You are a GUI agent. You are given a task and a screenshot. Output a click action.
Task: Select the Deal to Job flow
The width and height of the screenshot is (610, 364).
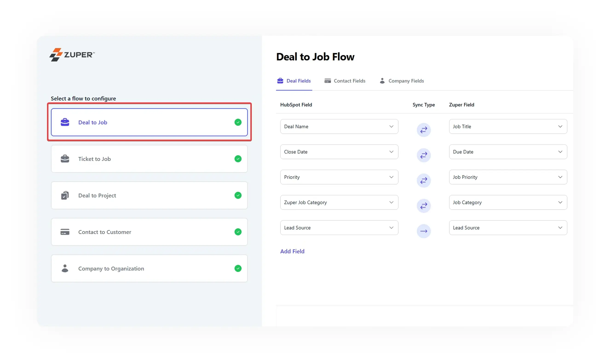coord(149,122)
